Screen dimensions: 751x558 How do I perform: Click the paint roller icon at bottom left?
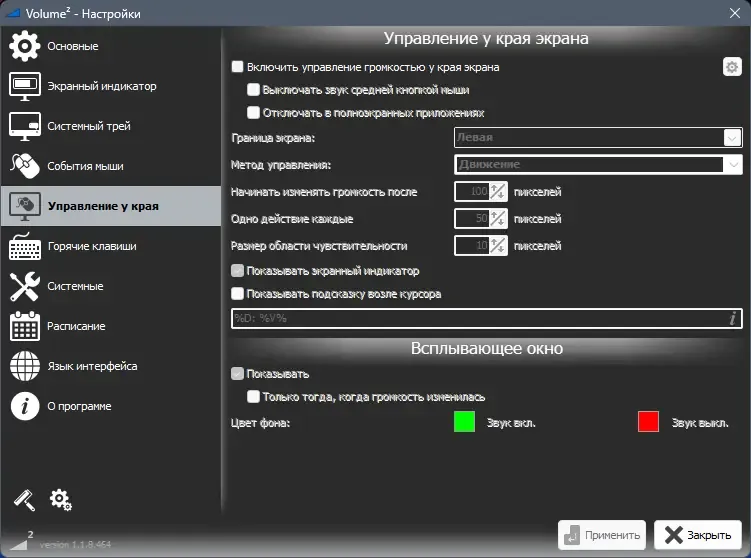[x=24, y=500]
